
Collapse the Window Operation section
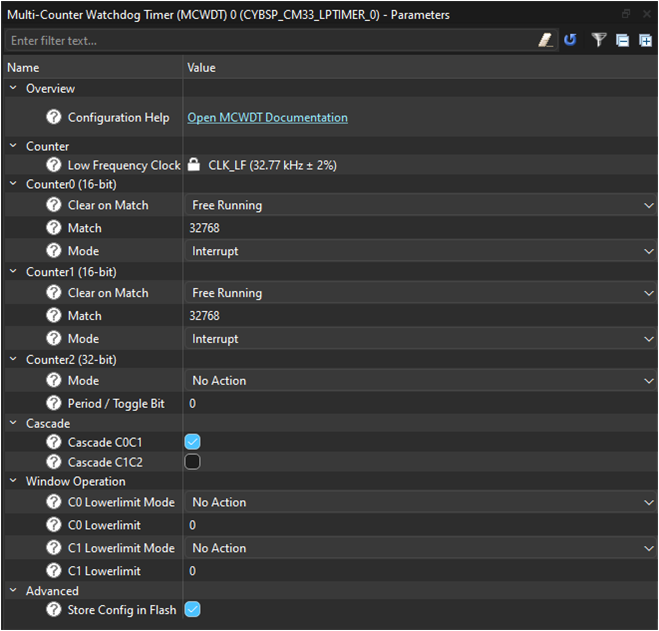point(13,481)
